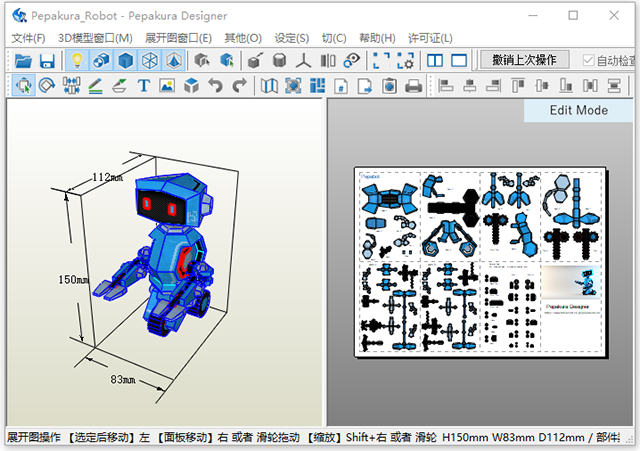
Task: Toggle the light bulb lighting button
Action: 77,61
